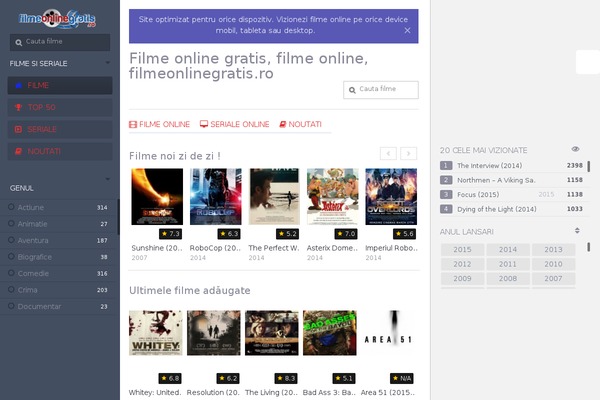The image size is (600, 400).
Task: Click the play icon beside SERIALE in sidebar
Action: [18, 129]
